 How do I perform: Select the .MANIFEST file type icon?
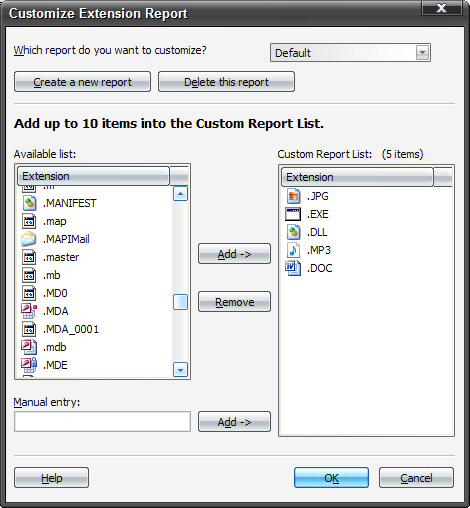[29, 203]
